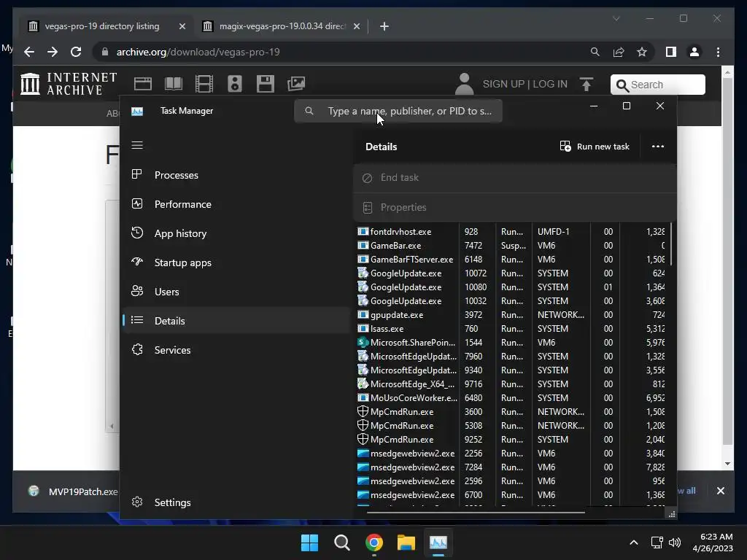
Task: Open Internet Archive Images icon
Action: 296,84
